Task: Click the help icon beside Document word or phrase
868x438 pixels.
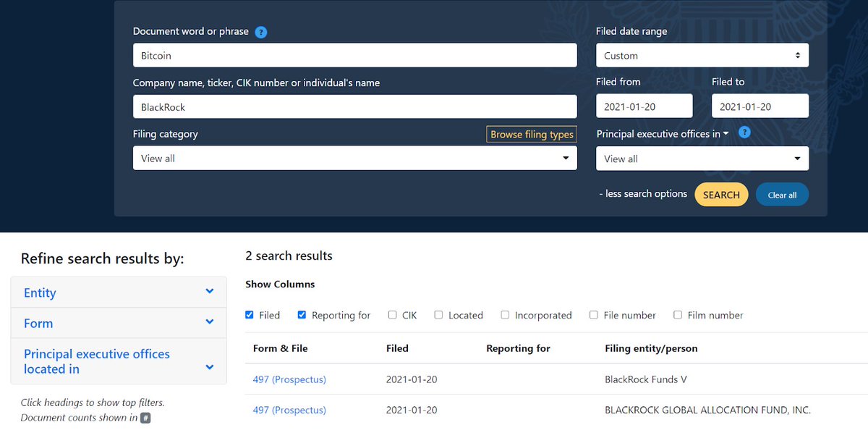Action: pyautogui.click(x=261, y=32)
